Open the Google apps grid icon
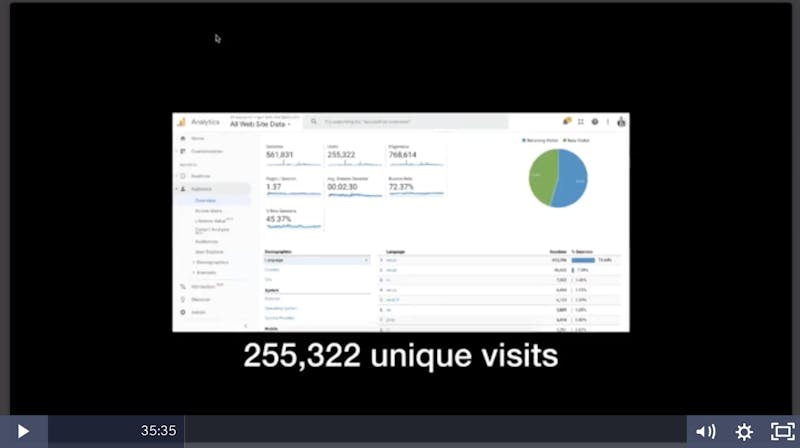The width and height of the screenshot is (800, 448). click(580, 121)
